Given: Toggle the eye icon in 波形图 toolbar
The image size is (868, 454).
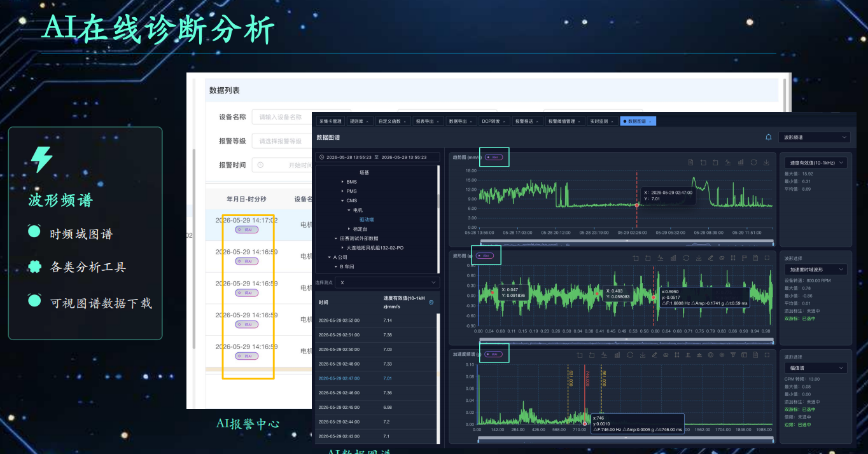Looking at the screenshot, I should pyautogui.click(x=722, y=258).
